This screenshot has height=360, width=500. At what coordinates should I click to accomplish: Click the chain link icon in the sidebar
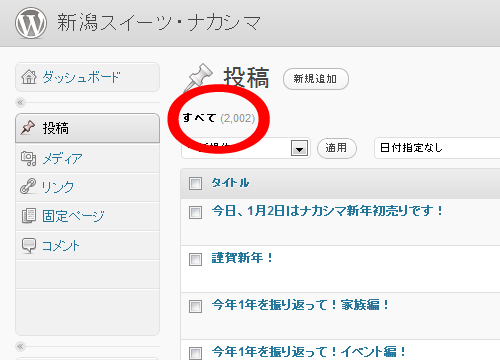point(28,187)
